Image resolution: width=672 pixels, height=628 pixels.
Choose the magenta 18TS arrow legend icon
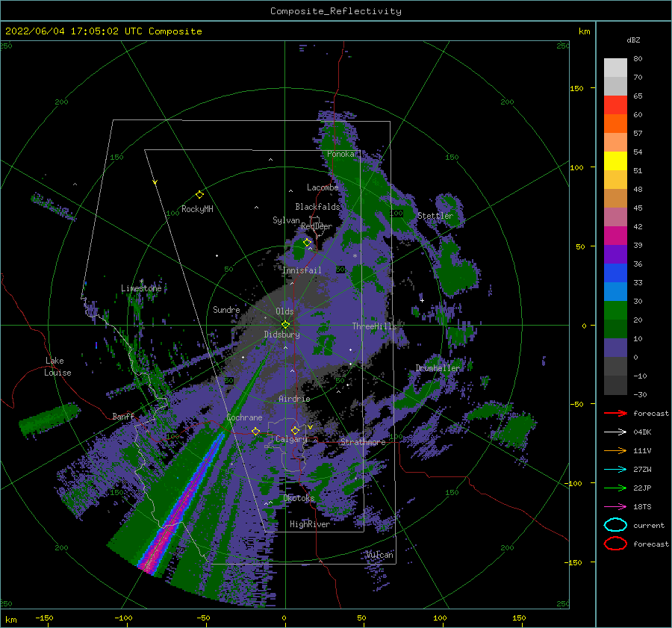pos(615,507)
